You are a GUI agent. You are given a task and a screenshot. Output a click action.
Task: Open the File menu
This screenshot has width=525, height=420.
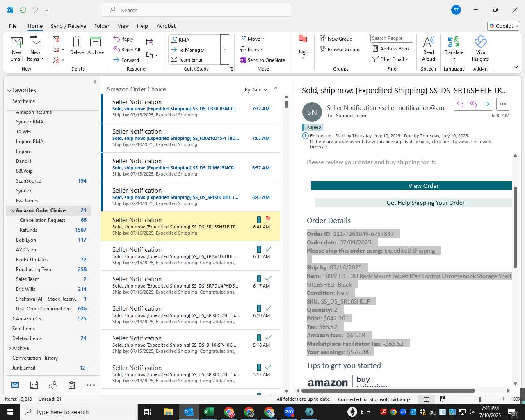point(13,26)
